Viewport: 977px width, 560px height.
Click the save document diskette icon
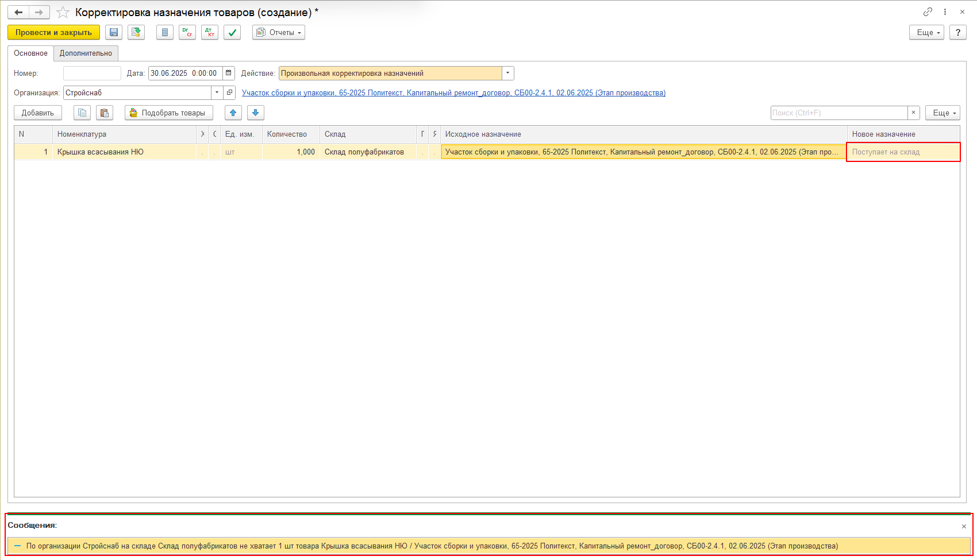pyautogui.click(x=114, y=33)
